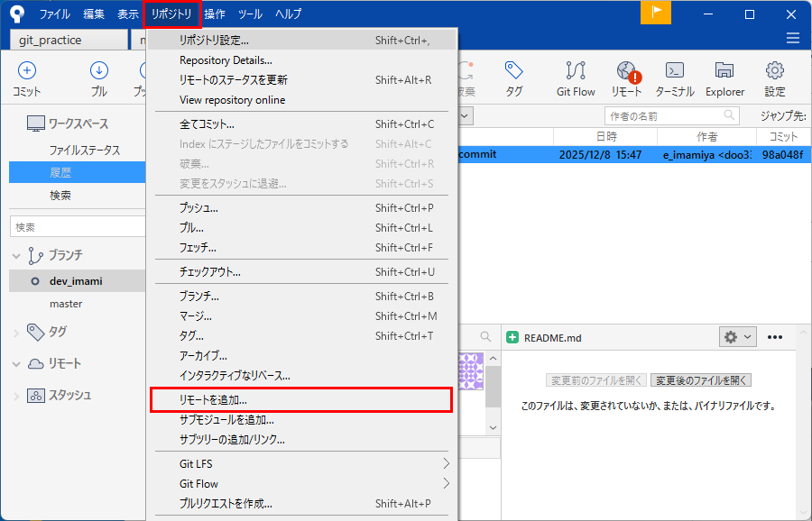Image resolution: width=812 pixels, height=521 pixels.
Task: Switch to the git_practice repository tab
Action: (68, 40)
